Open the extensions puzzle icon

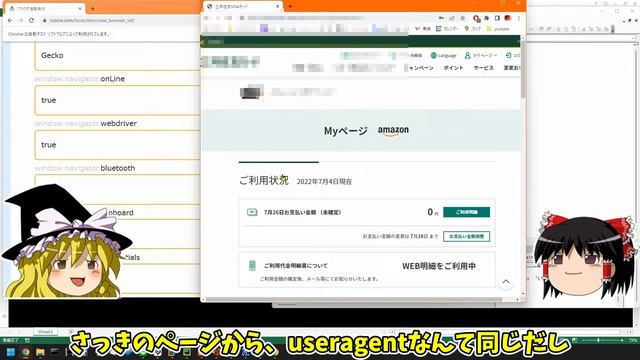pos(487,18)
